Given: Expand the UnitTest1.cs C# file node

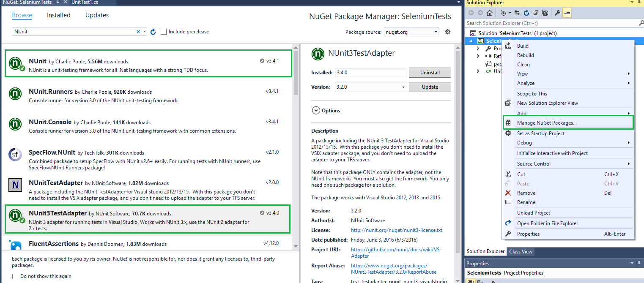Looking at the screenshot, I should click(x=478, y=71).
